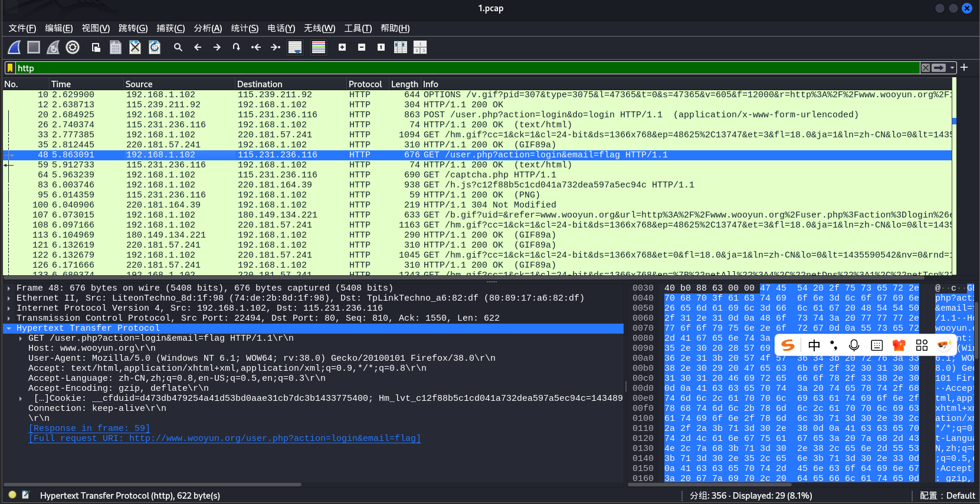This screenshot has height=504, width=980.
Task: Sort packets by the Time column
Action: tap(86, 84)
